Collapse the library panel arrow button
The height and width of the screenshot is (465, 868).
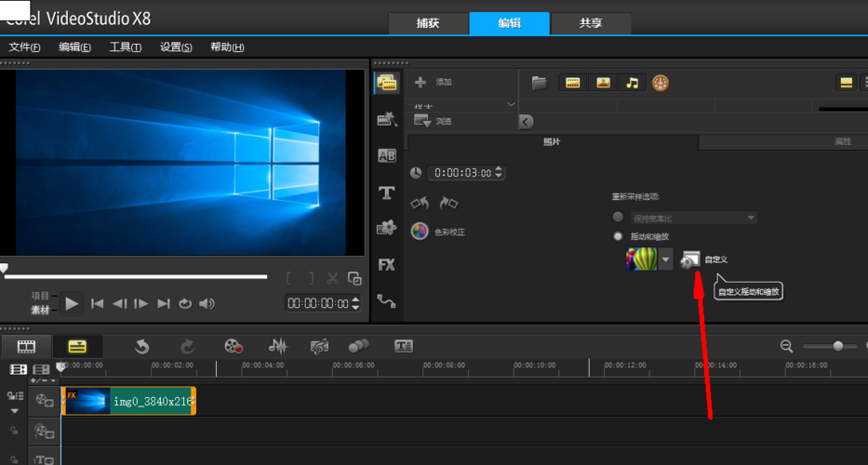(527, 121)
